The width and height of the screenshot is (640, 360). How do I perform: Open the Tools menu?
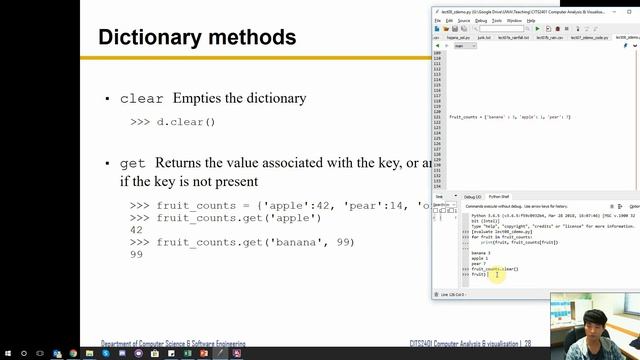497,20
